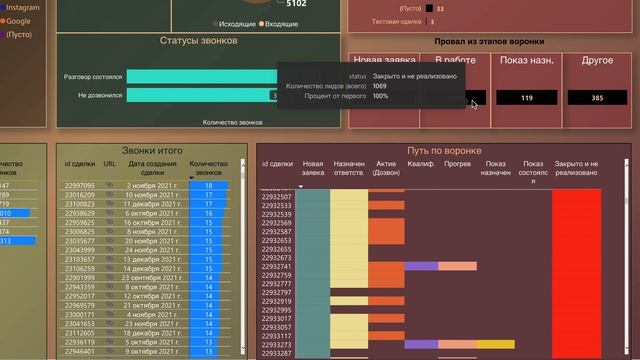The image size is (640, 360).
Task: Click the red Закрыто cell for 22932533
Action: 576,205
